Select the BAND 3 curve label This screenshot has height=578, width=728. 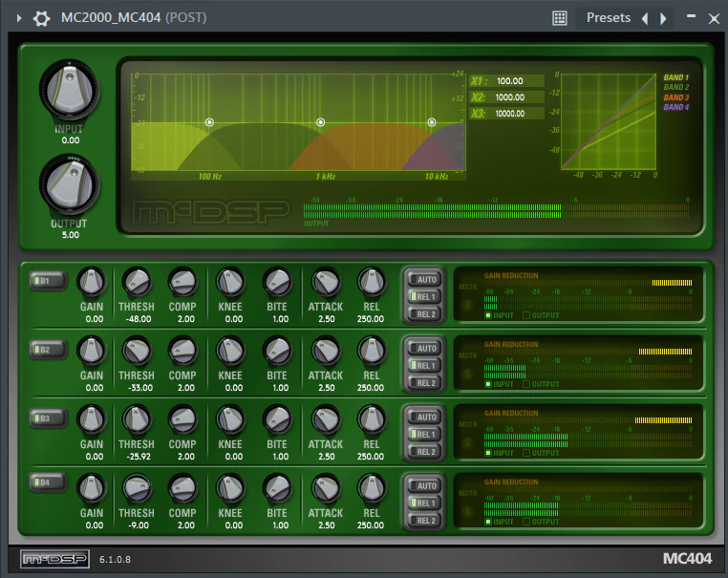(x=676, y=97)
